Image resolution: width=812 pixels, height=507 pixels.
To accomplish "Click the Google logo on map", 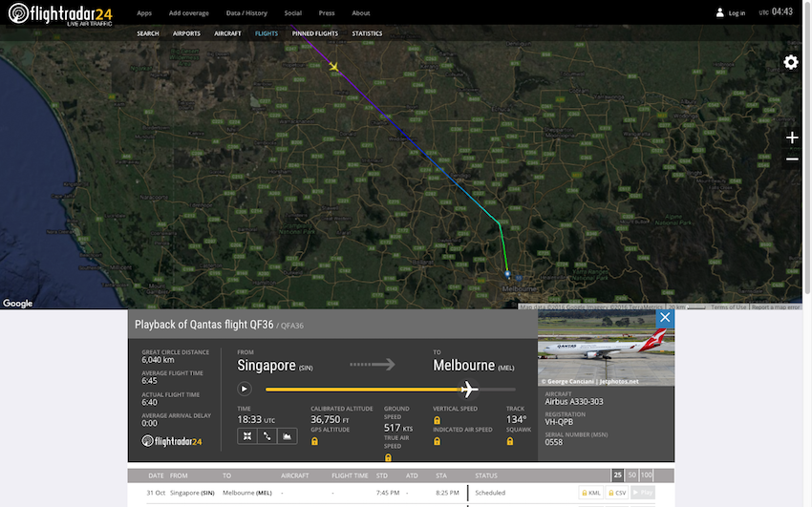I will [x=17, y=304].
